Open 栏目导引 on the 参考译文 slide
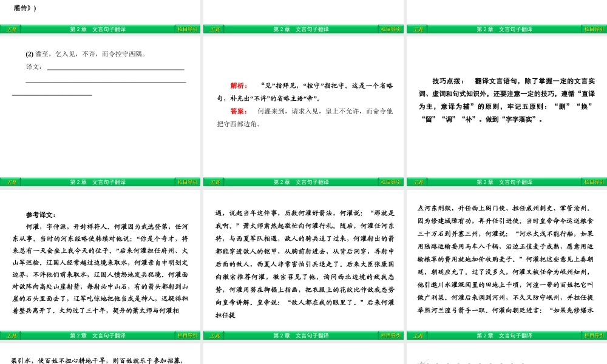This screenshot has width=607, height=364. point(188,335)
